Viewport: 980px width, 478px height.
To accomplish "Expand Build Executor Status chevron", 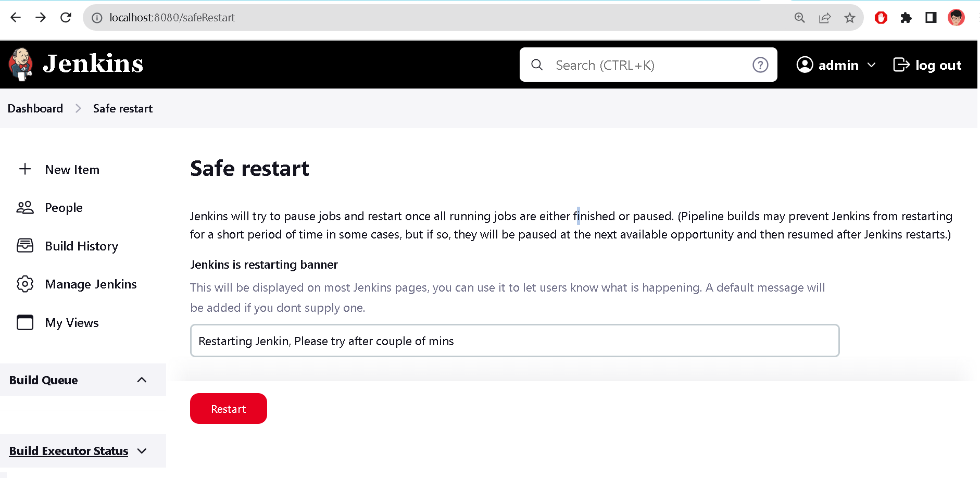I will coord(142,451).
